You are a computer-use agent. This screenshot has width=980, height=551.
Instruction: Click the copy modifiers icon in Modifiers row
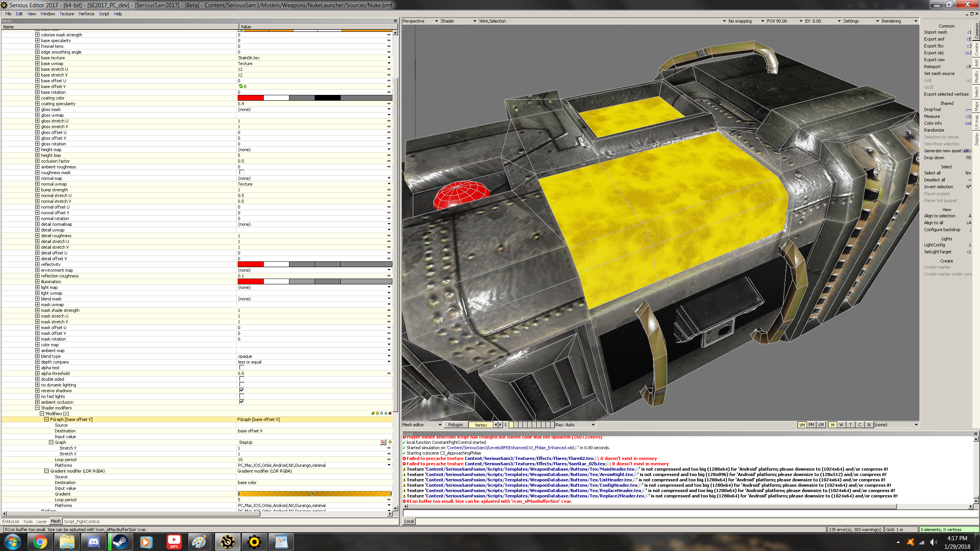point(373,413)
